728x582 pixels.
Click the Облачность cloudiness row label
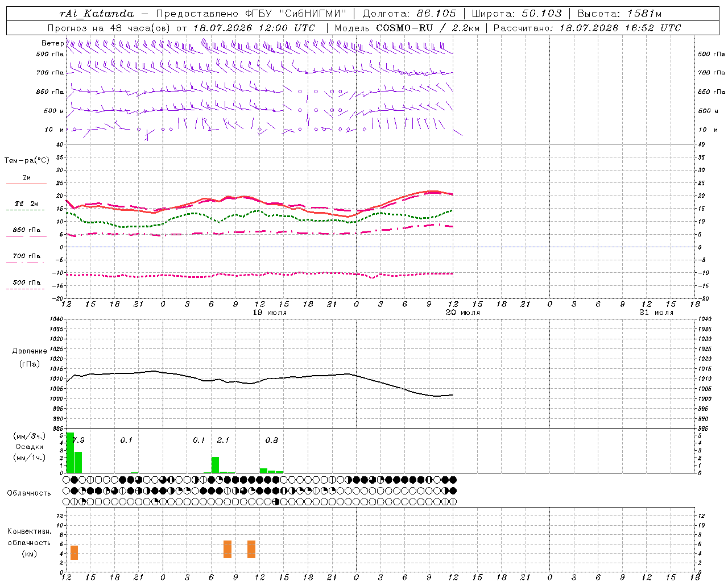point(29,493)
